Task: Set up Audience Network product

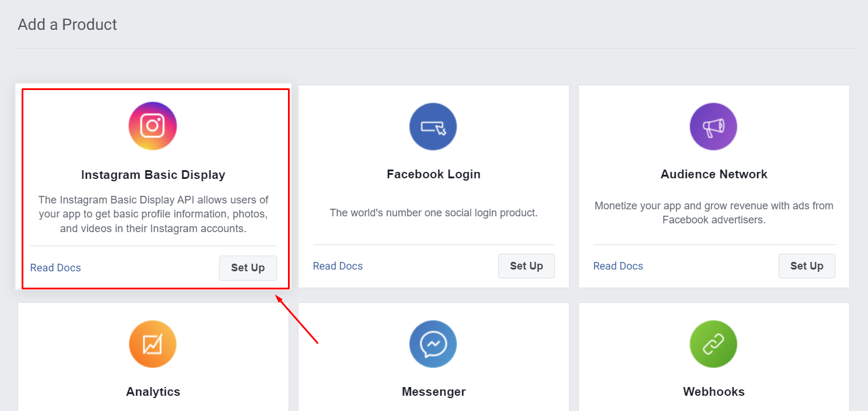Action: (807, 266)
